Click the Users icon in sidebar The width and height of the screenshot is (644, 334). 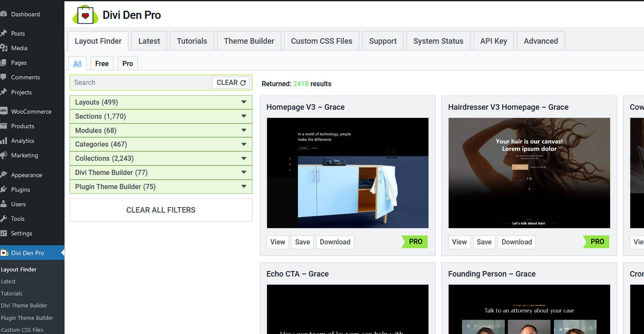point(3,204)
